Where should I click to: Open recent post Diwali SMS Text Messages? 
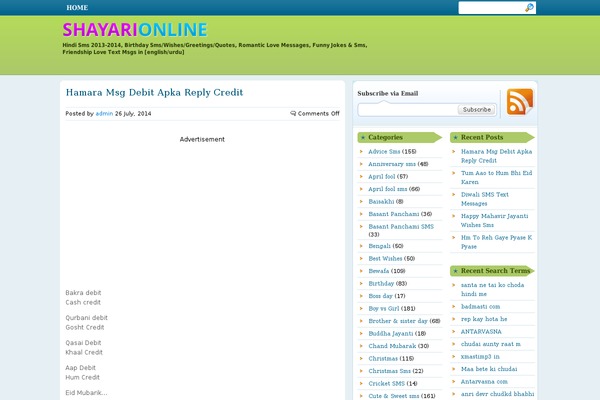pyautogui.click(x=484, y=199)
